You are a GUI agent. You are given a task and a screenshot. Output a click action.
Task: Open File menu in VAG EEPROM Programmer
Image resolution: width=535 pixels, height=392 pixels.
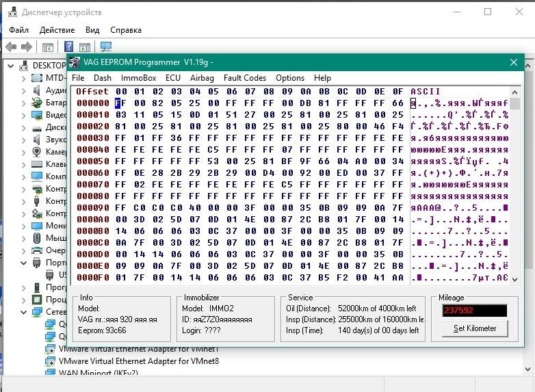pyautogui.click(x=78, y=78)
